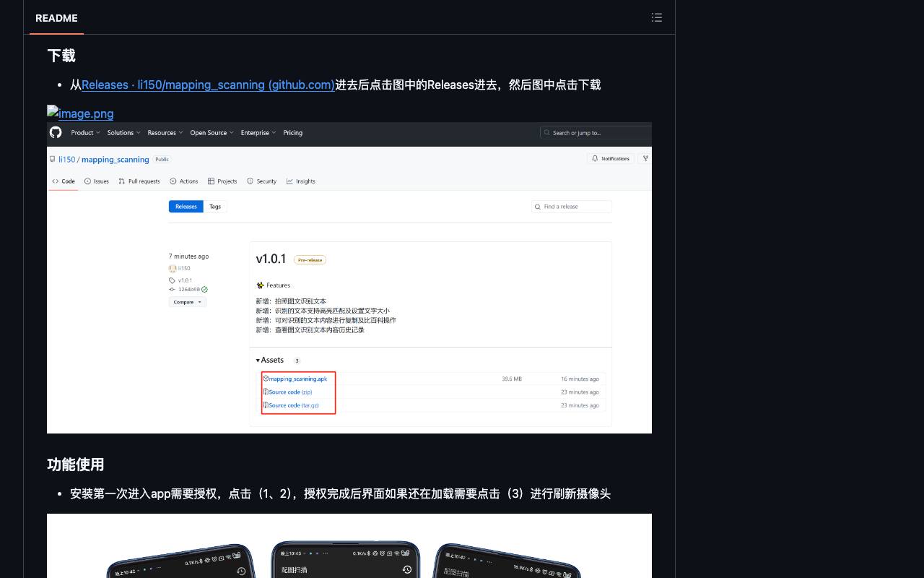Open the README outline list icon

point(656,17)
